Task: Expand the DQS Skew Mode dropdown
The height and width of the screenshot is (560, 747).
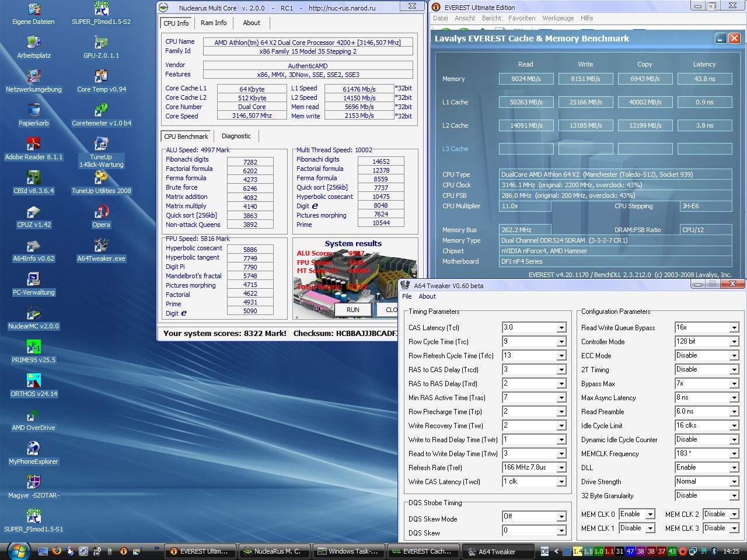Action: tap(561, 517)
